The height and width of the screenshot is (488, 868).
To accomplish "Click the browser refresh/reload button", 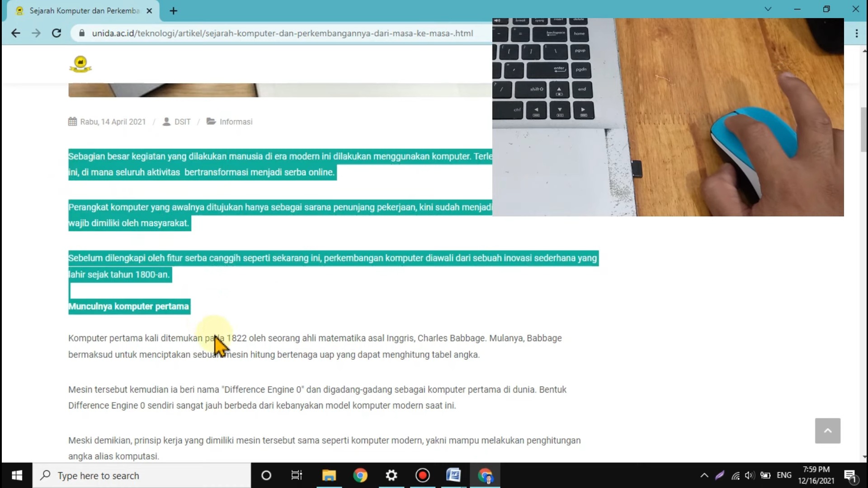I will coord(57,33).
